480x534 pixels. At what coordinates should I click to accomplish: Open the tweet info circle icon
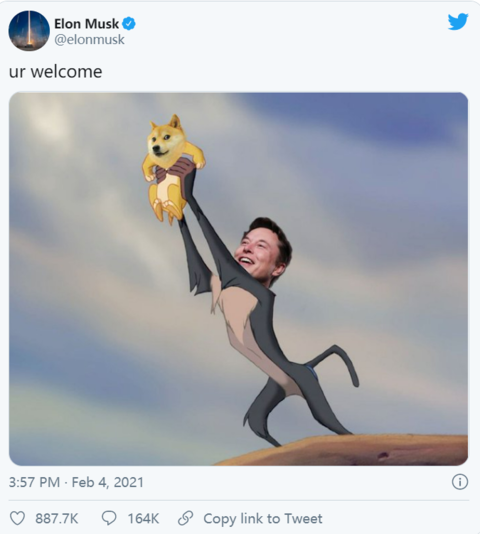(x=460, y=482)
